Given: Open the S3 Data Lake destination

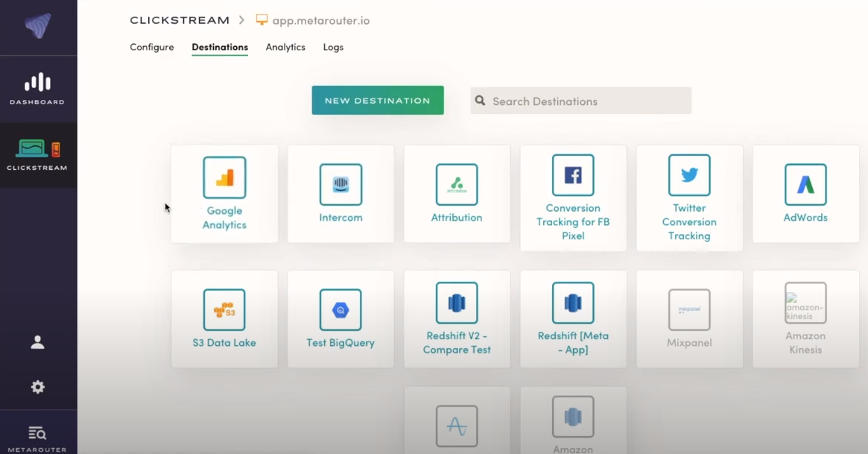Looking at the screenshot, I should click(224, 318).
